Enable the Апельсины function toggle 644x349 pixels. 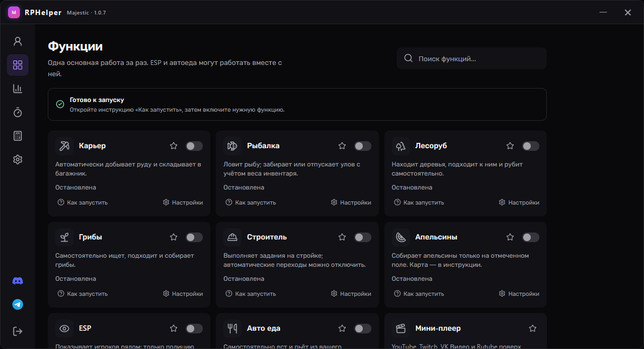click(x=531, y=237)
